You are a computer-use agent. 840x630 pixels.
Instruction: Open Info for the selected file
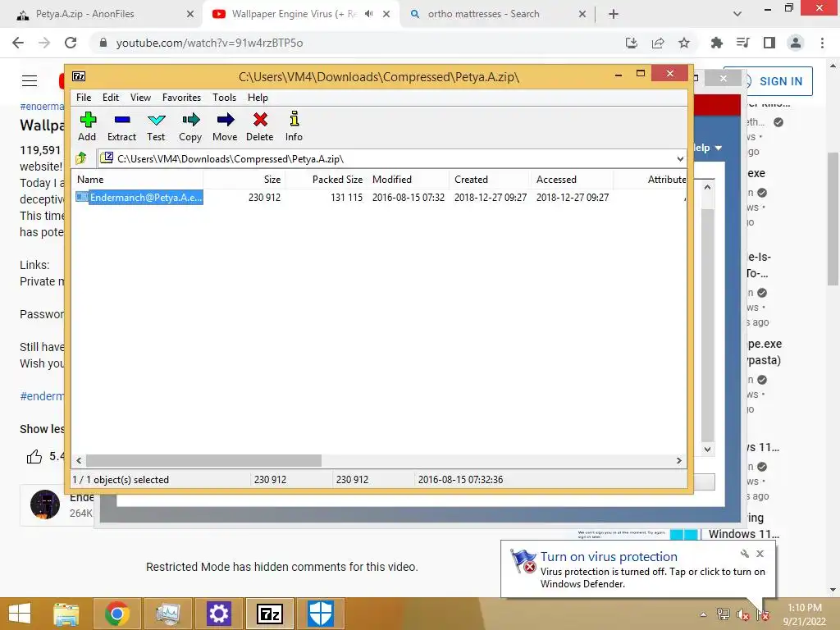(x=294, y=126)
